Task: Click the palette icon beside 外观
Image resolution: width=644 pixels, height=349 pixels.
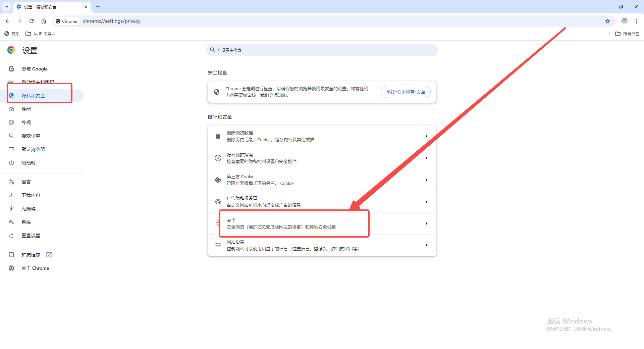Action: click(x=11, y=122)
